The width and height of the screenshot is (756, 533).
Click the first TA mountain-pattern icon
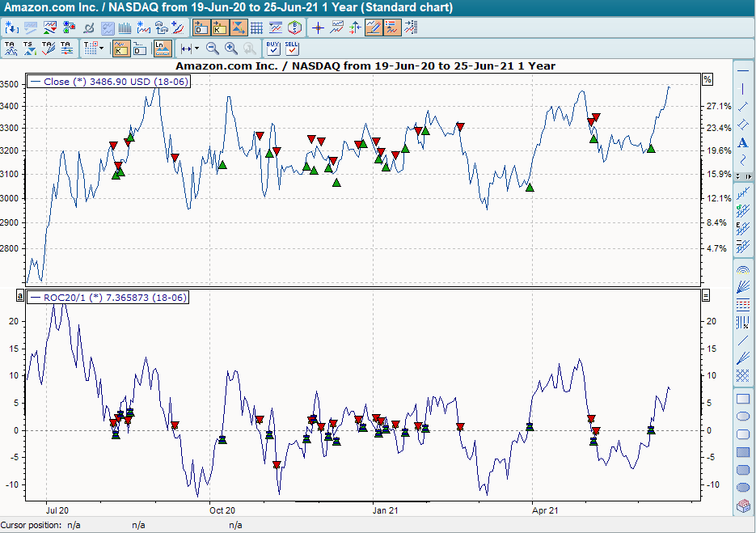point(11,47)
